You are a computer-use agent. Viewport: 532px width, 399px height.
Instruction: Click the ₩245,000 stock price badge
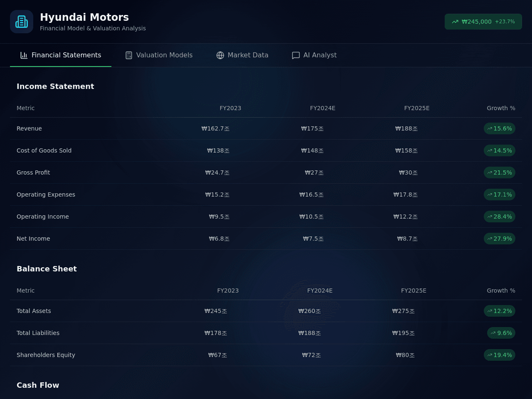[483, 22]
